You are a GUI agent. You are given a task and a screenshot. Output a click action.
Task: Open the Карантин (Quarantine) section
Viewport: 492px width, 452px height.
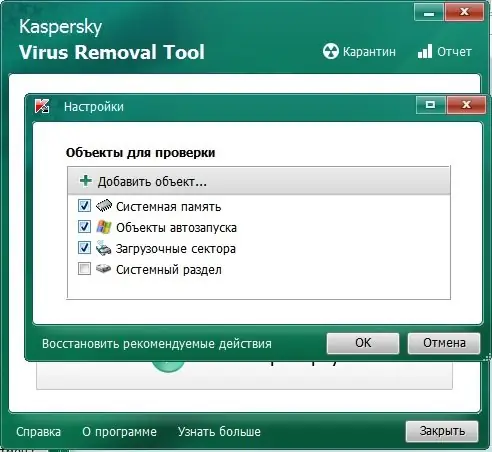click(x=359, y=52)
